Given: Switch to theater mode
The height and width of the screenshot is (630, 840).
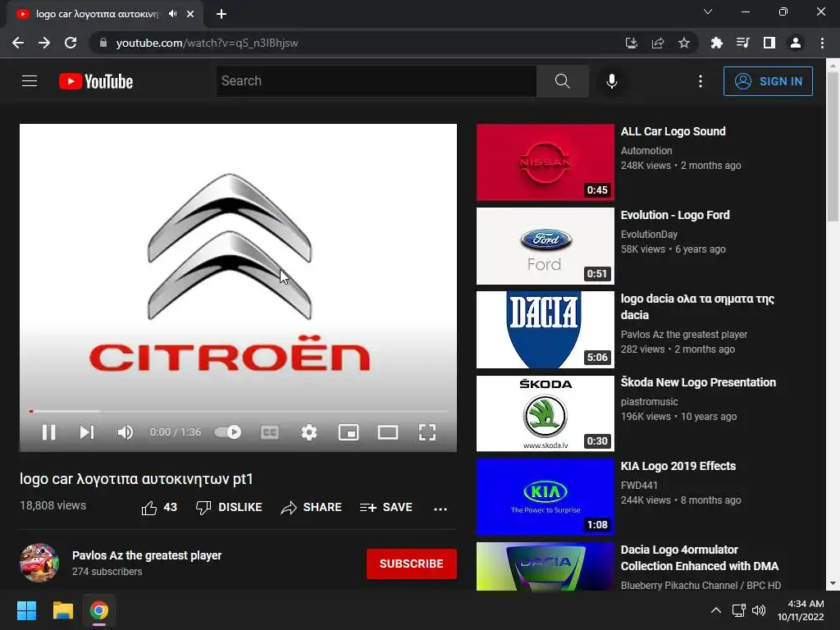Looking at the screenshot, I should (x=388, y=431).
